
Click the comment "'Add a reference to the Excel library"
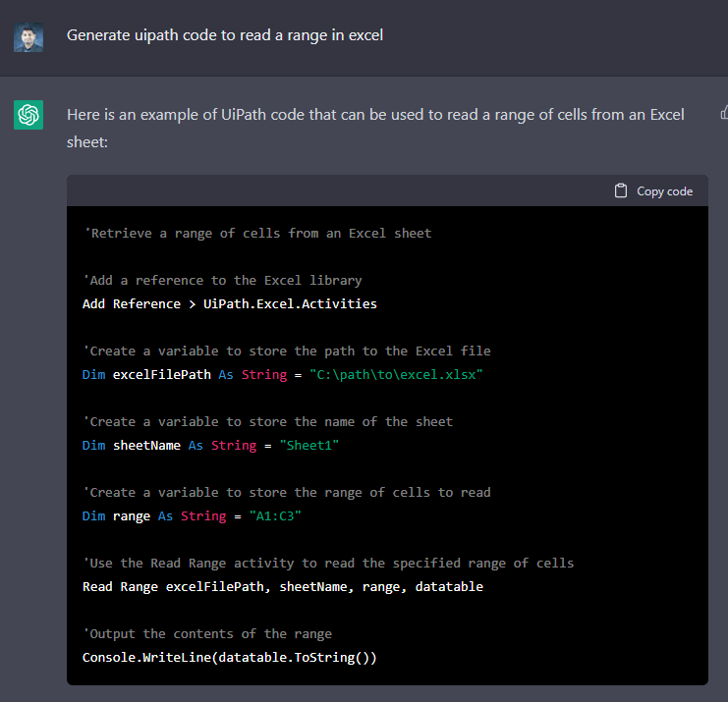[222, 281]
